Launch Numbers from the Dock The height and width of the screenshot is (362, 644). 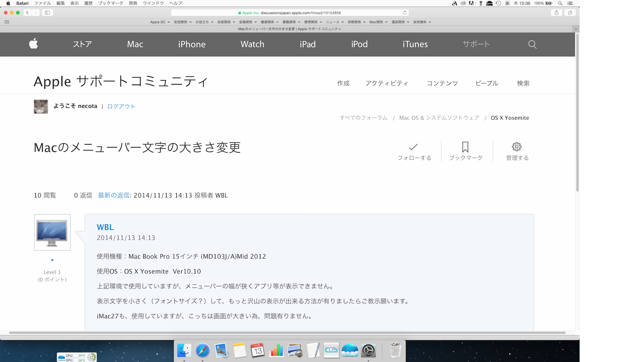[x=277, y=350]
